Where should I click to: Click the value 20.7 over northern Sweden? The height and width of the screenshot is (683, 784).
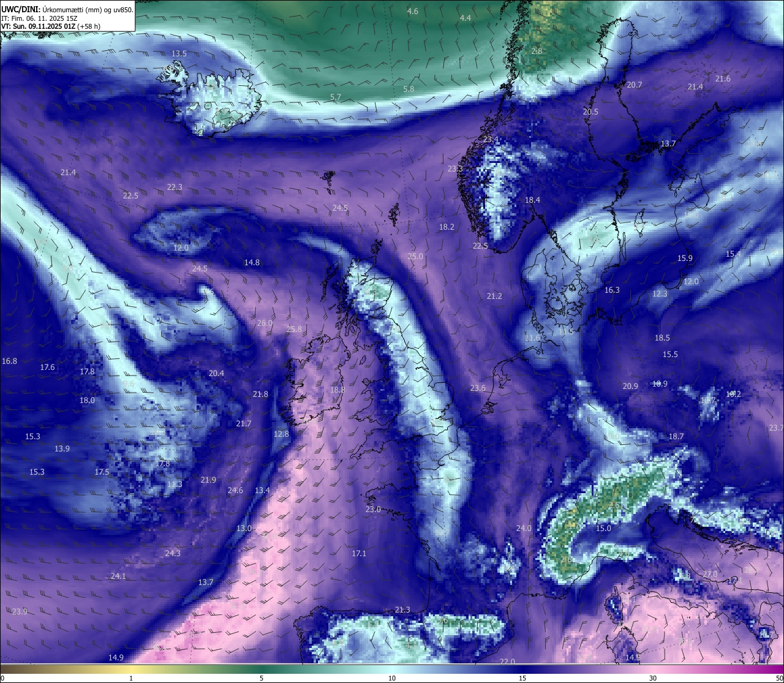(x=635, y=85)
